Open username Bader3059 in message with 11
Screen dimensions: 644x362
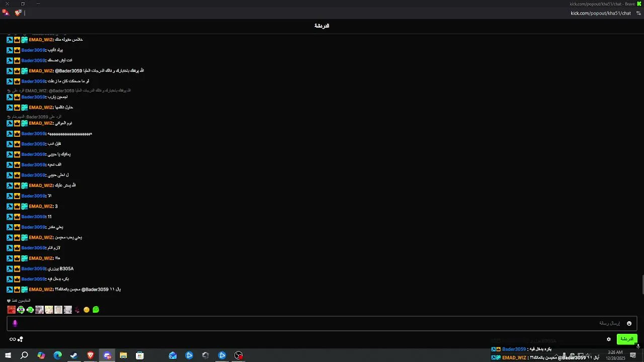coord(33,217)
